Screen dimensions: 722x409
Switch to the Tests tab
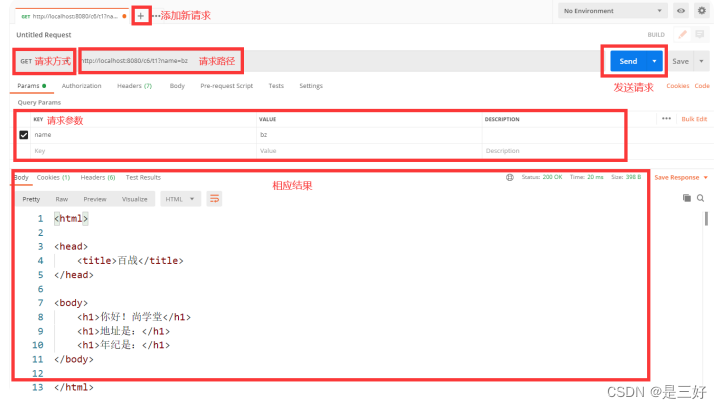[276, 86]
